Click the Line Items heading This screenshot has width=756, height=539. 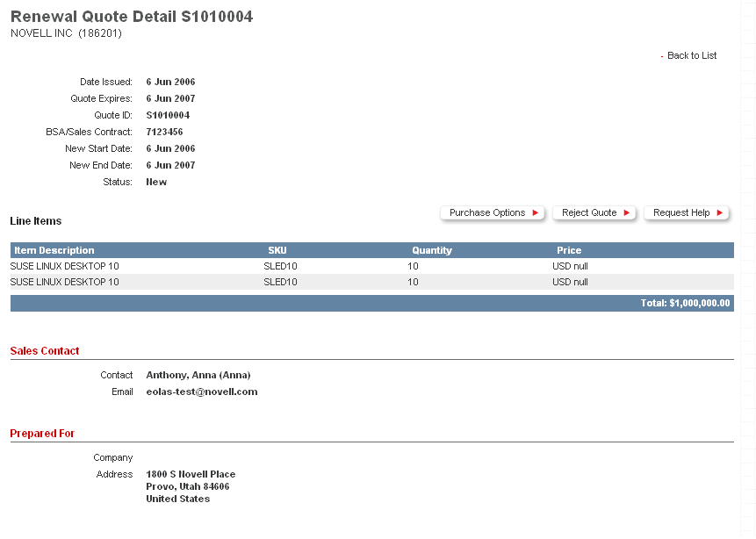pyautogui.click(x=36, y=221)
